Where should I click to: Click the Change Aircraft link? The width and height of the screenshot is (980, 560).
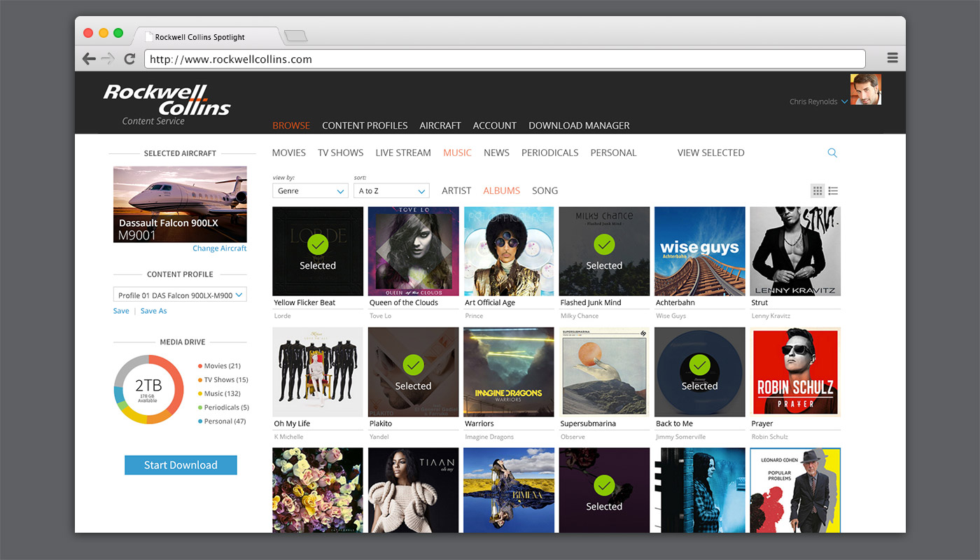pyautogui.click(x=220, y=248)
